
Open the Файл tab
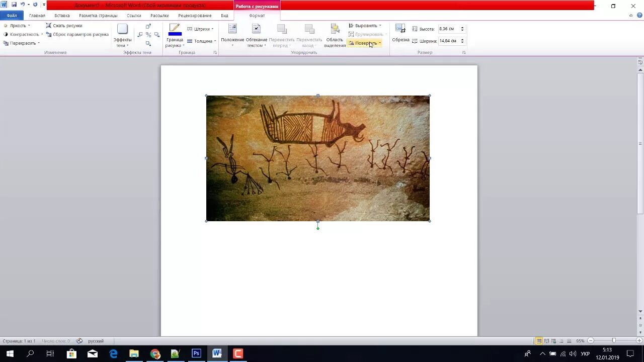point(12,16)
